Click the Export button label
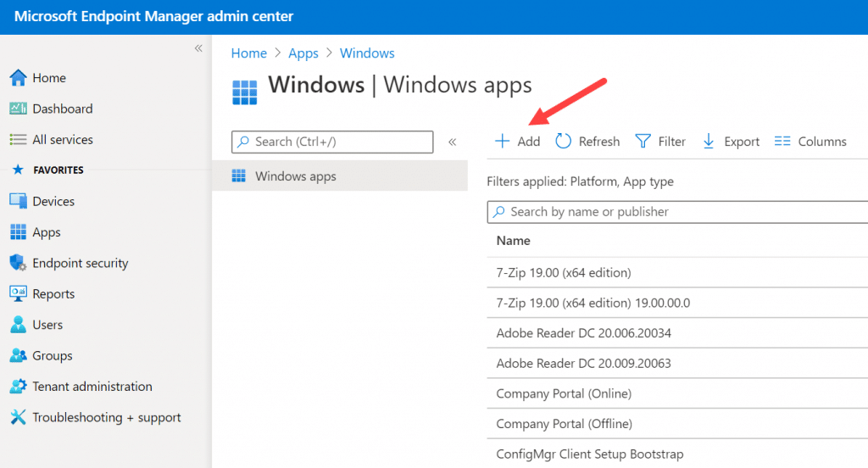This screenshot has width=868, height=468. coord(742,142)
